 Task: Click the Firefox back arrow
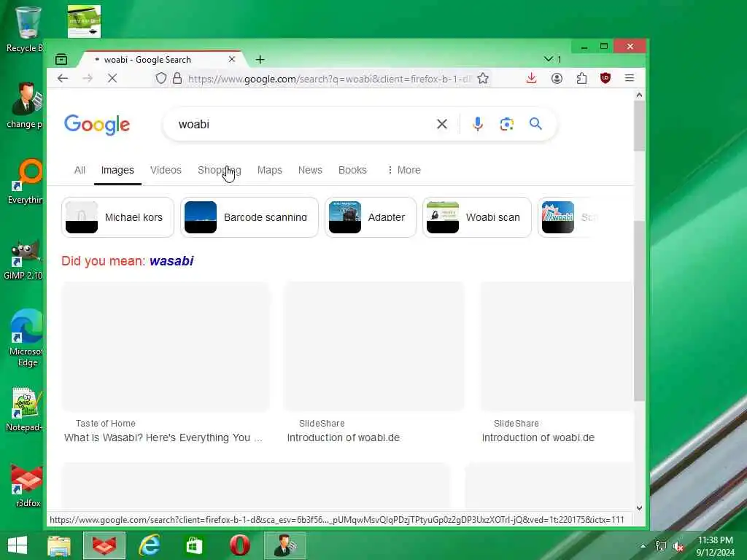63,78
